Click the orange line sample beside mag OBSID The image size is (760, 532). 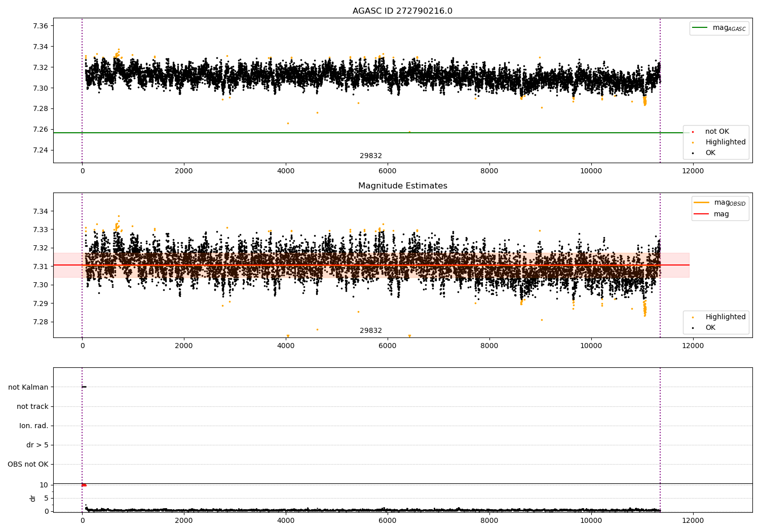click(x=701, y=203)
